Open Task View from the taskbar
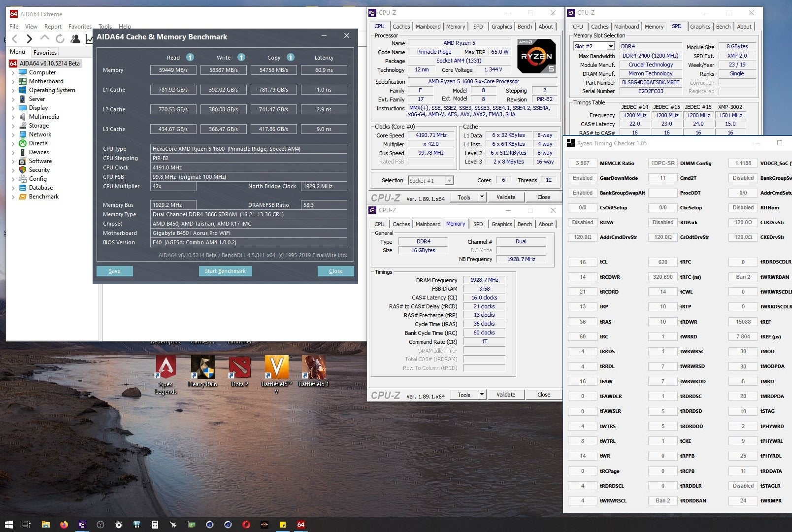Viewport: 792px width, 532px height. click(27, 525)
